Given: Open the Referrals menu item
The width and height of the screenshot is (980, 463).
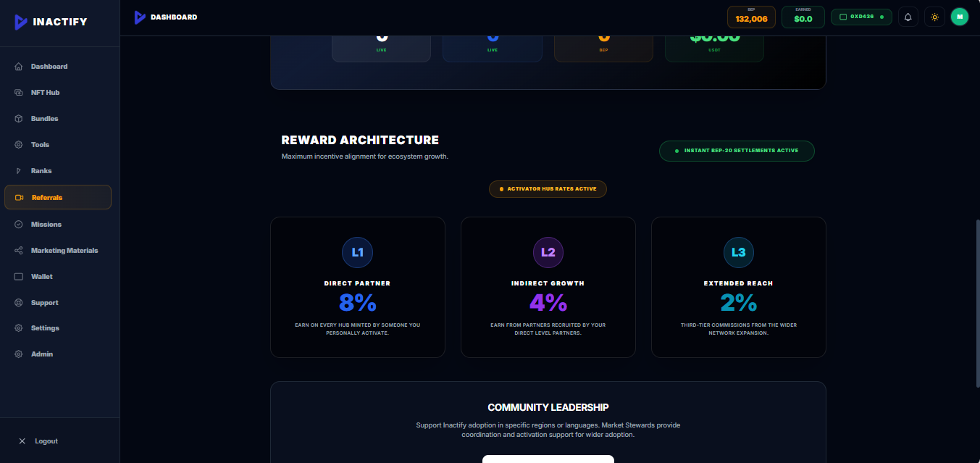Looking at the screenshot, I should 48,197.
